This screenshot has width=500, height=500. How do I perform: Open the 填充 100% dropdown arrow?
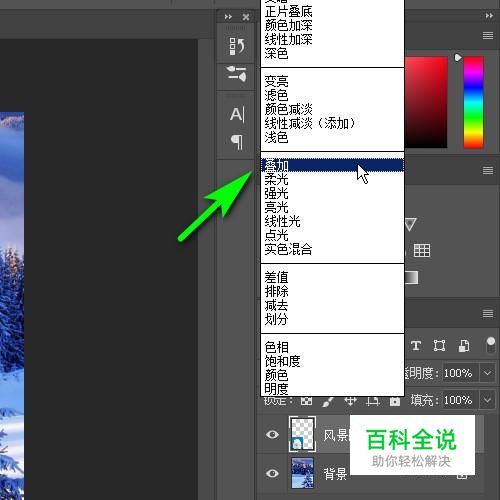pos(487,400)
